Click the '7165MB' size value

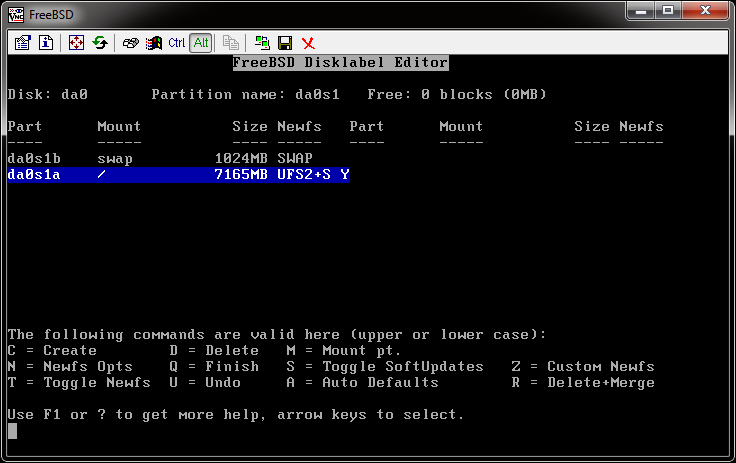pos(241,175)
